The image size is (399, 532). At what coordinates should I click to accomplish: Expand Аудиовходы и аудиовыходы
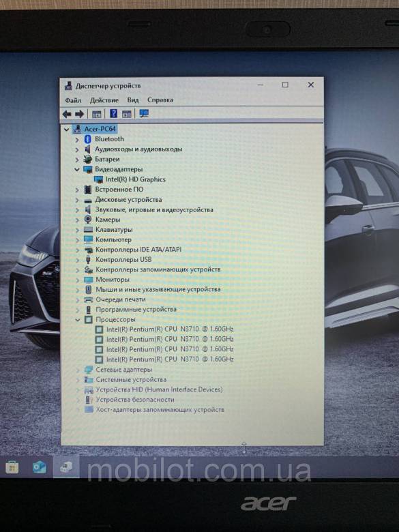(77, 149)
